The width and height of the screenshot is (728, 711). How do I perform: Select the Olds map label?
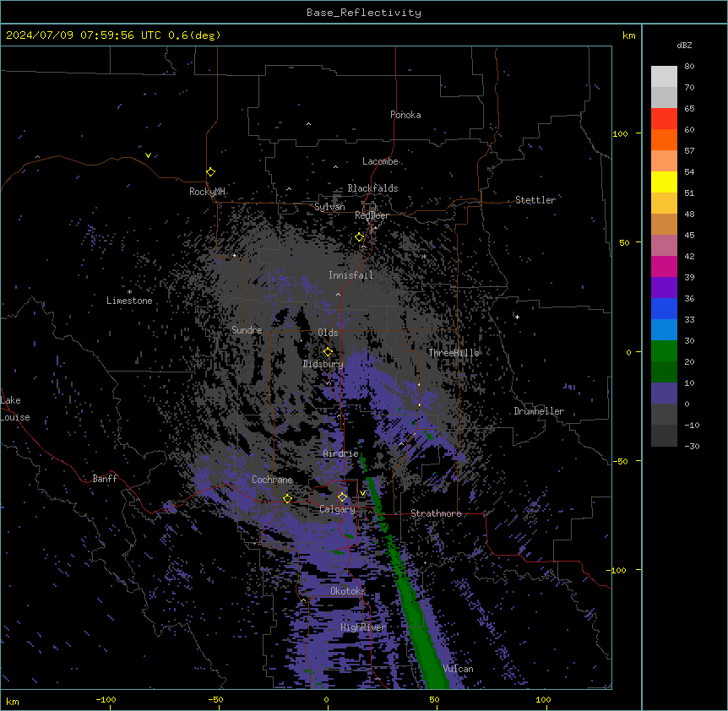click(x=328, y=333)
